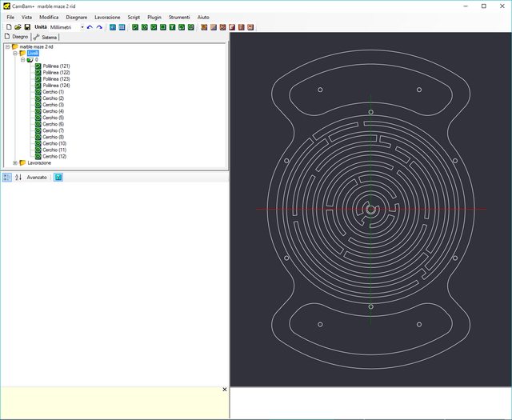The width and height of the screenshot is (512, 420).
Task: Open the Disegnare menu
Action: click(77, 17)
